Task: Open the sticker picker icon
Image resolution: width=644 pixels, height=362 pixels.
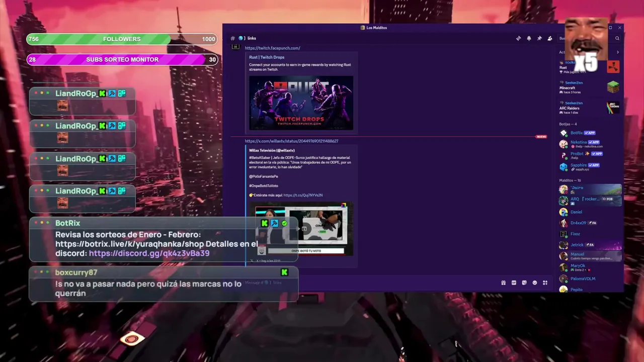Action: (x=524, y=283)
